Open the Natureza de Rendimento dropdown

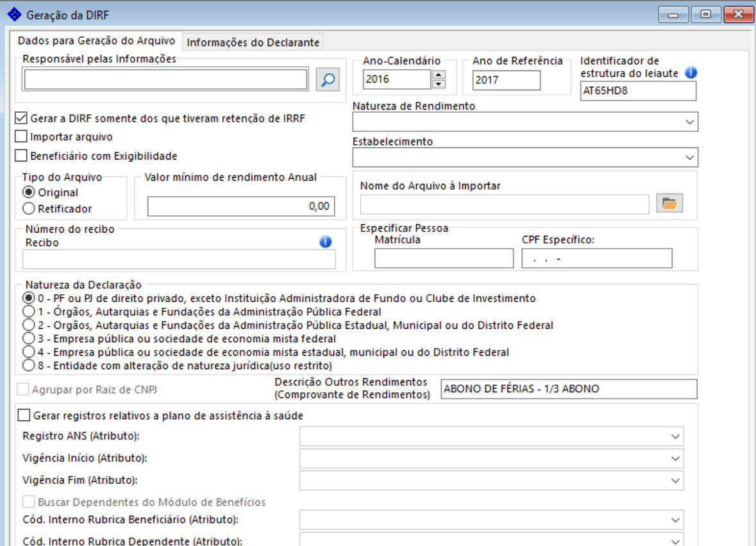(689, 122)
